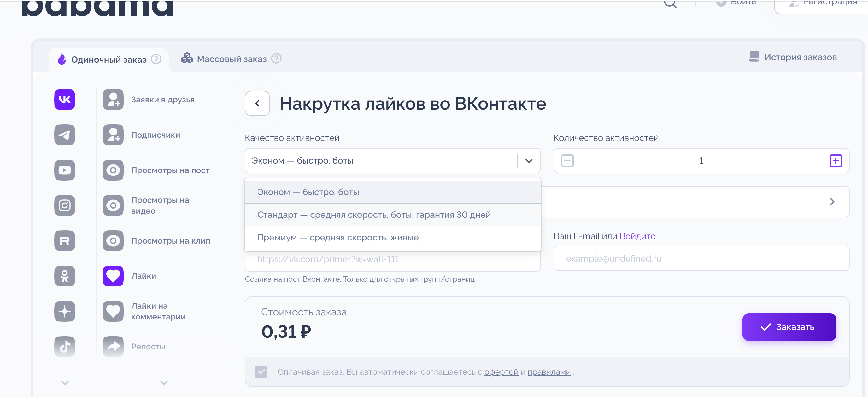Click the site logo in the header
The height and width of the screenshot is (397, 868).
97,8
